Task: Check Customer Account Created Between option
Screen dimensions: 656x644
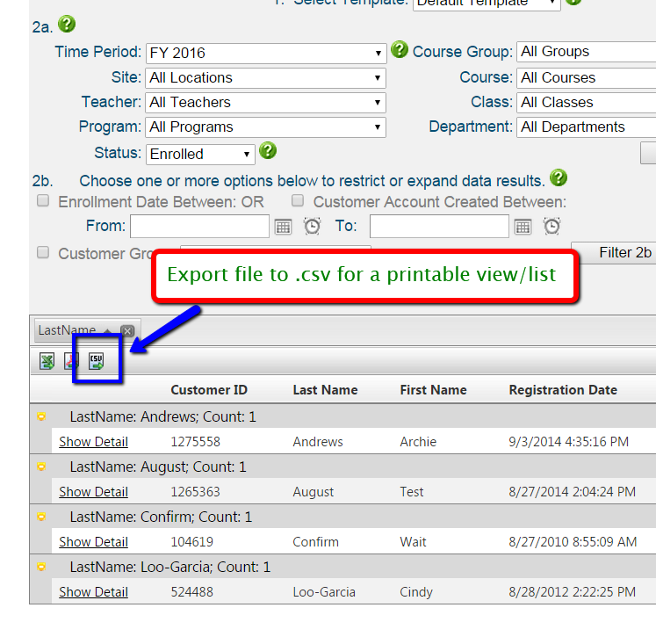Action: pyautogui.click(x=298, y=201)
